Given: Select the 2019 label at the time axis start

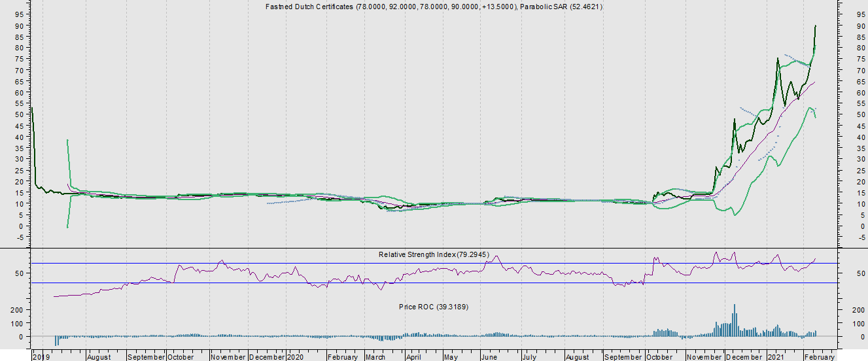Looking at the screenshot, I should click(x=41, y=357).
